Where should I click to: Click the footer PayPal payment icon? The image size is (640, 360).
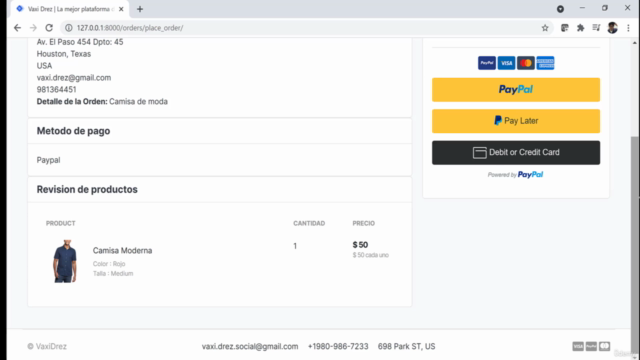591,347
